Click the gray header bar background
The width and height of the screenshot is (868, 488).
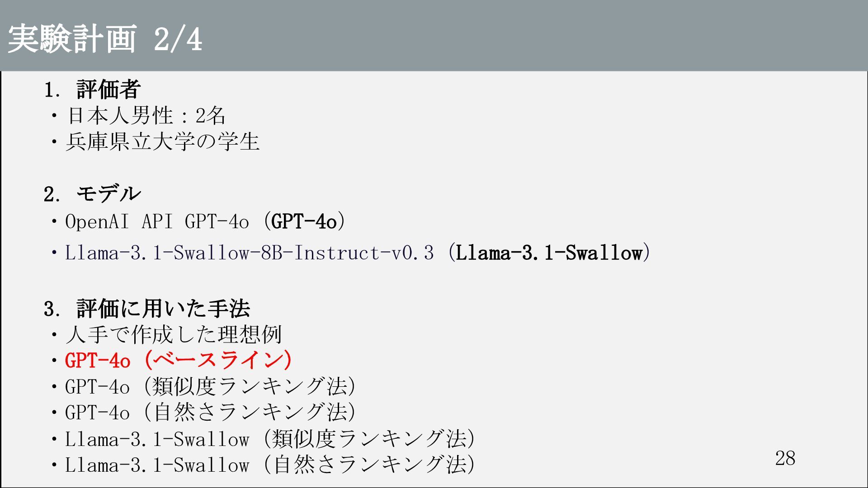(x=533, y=35)
